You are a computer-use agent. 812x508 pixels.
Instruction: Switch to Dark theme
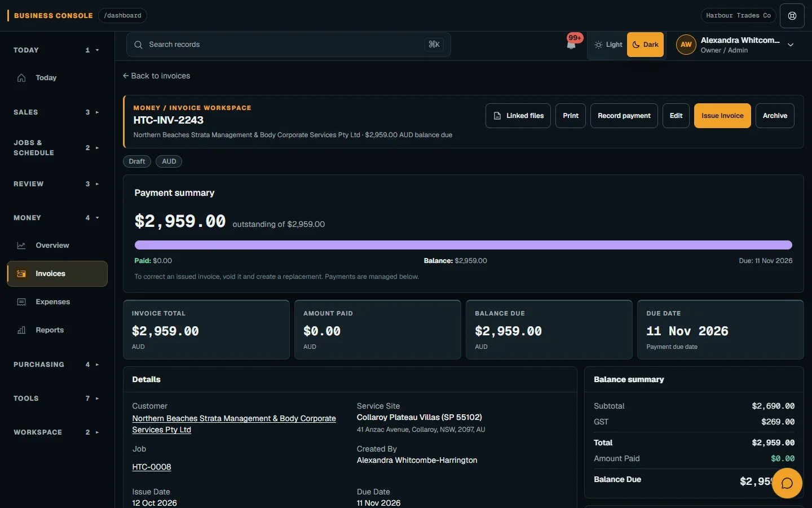645,45
